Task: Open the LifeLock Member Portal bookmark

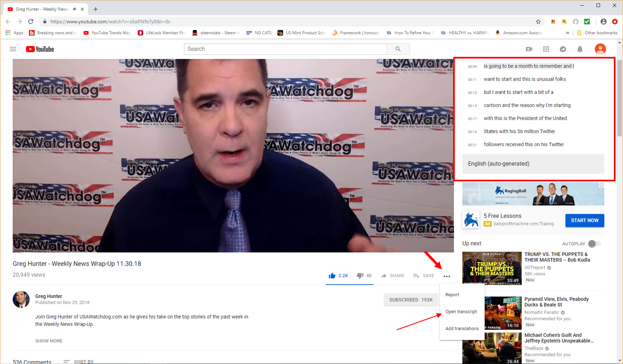Action: pos(162,33)
